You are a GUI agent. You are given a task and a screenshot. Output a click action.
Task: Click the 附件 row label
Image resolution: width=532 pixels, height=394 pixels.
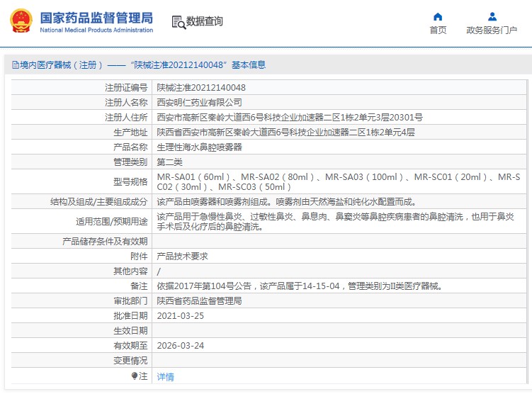139,257
